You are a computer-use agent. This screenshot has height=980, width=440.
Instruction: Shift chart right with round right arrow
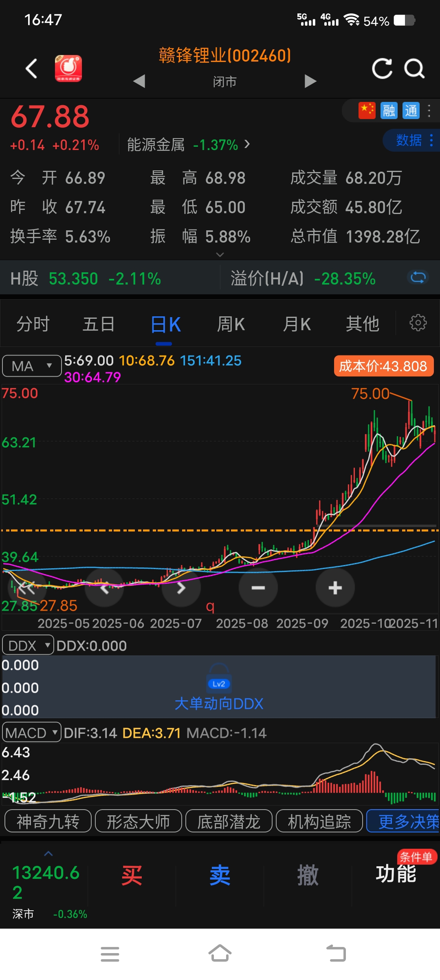click(x=181, y=588)
